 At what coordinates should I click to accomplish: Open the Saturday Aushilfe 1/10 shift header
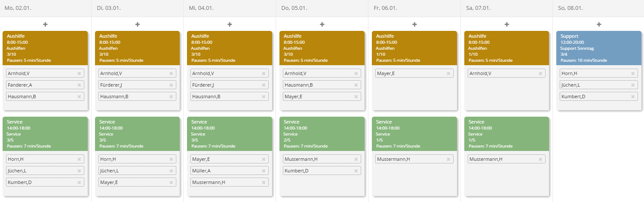(x=507, y=48)
